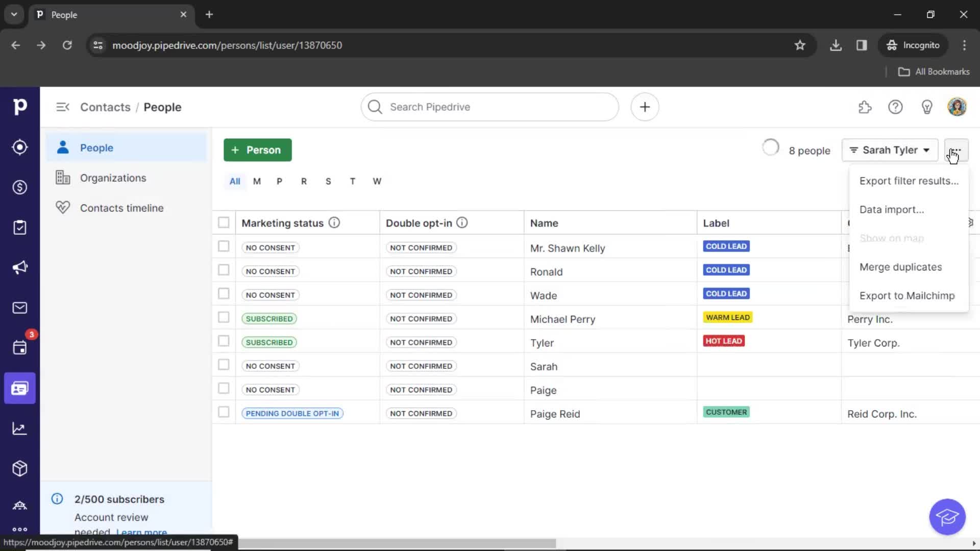This screenshot has height=551, width=980.
Task: Open Deals dollar icon in sidebar
Action: tap(19, 187)
